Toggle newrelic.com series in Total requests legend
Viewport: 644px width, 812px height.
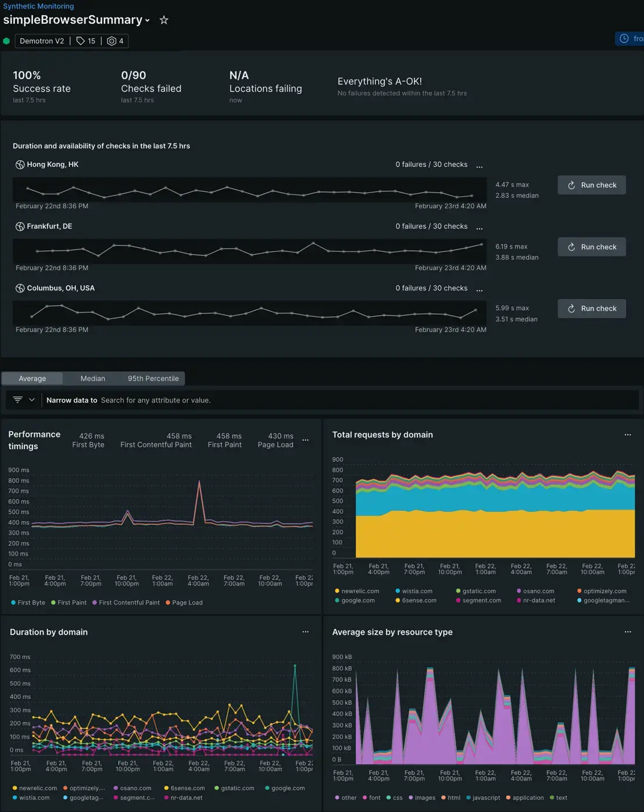(x=357, y=591)
